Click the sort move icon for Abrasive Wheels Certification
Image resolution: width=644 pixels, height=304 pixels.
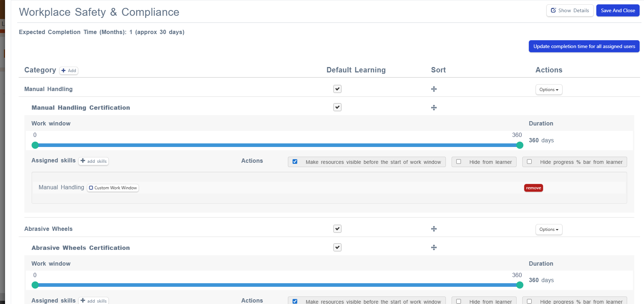point(434,247)
